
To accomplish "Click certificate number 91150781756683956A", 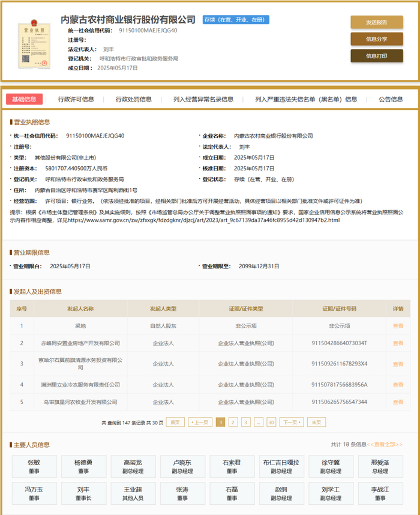I will pos(339,385).
